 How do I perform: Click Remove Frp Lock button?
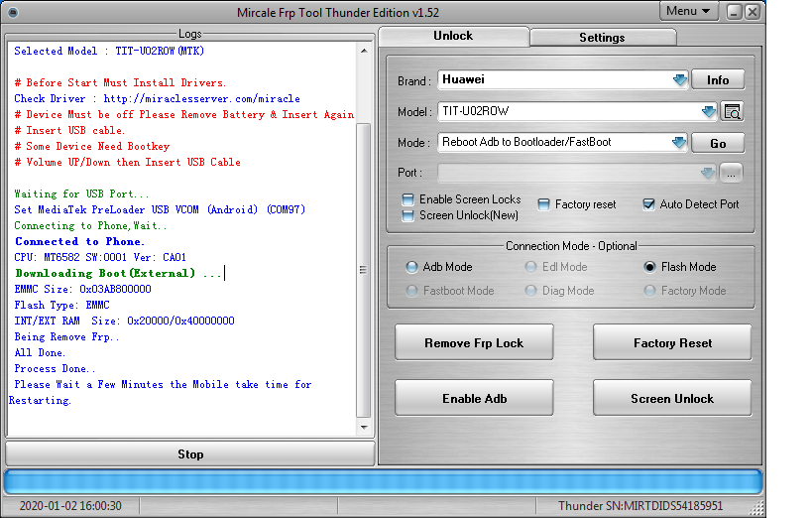click(474, 342)
